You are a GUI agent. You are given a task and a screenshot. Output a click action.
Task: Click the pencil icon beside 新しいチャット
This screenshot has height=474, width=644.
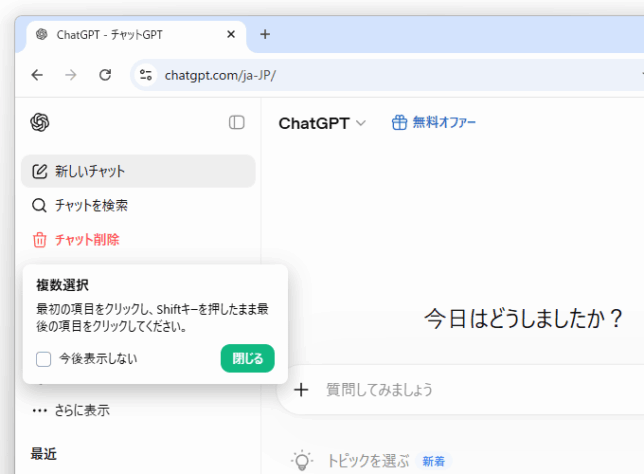click(x=39, y=171)
